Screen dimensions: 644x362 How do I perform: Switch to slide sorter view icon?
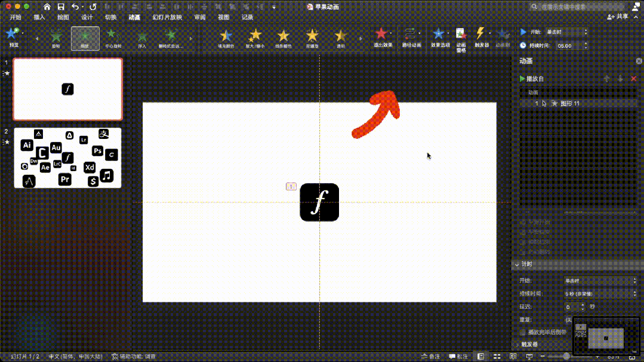tap(497, 357)
